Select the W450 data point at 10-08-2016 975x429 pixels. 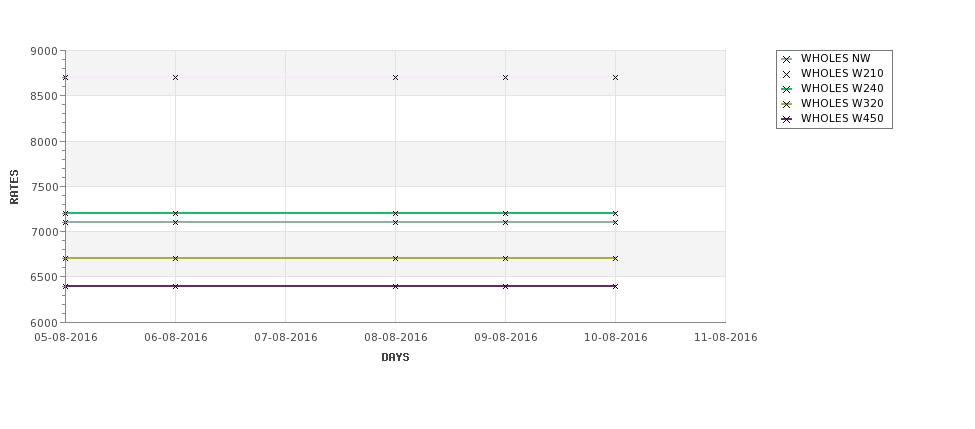click(x=616, y=287)
